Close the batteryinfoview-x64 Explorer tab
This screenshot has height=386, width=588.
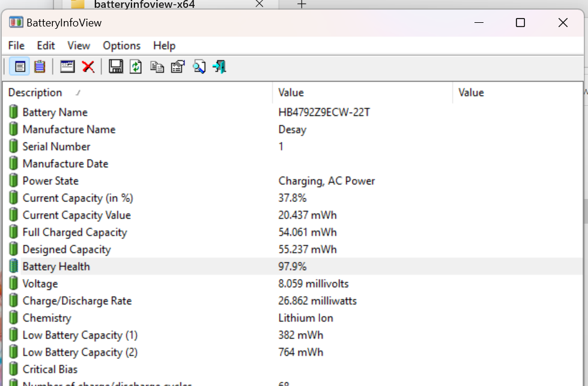[x=259, y=4]
